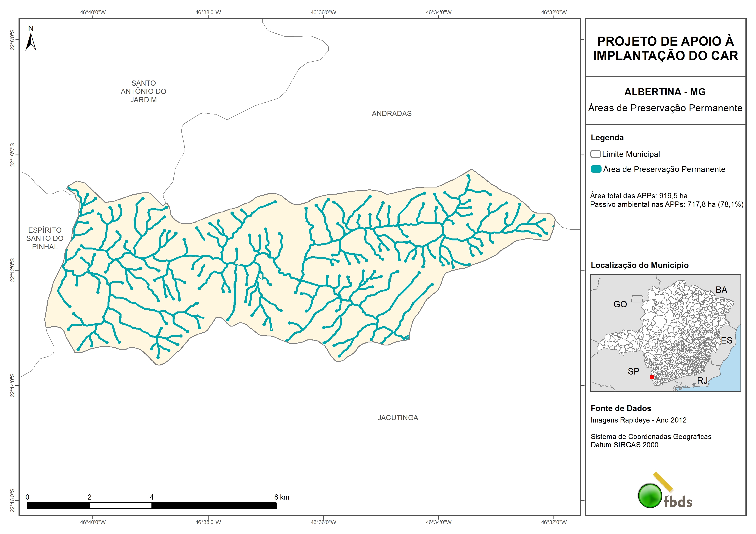Click the teal Área de Preservação Permanente swatch
The width and height of the screenshot is (756, 534).
[596, 169]
